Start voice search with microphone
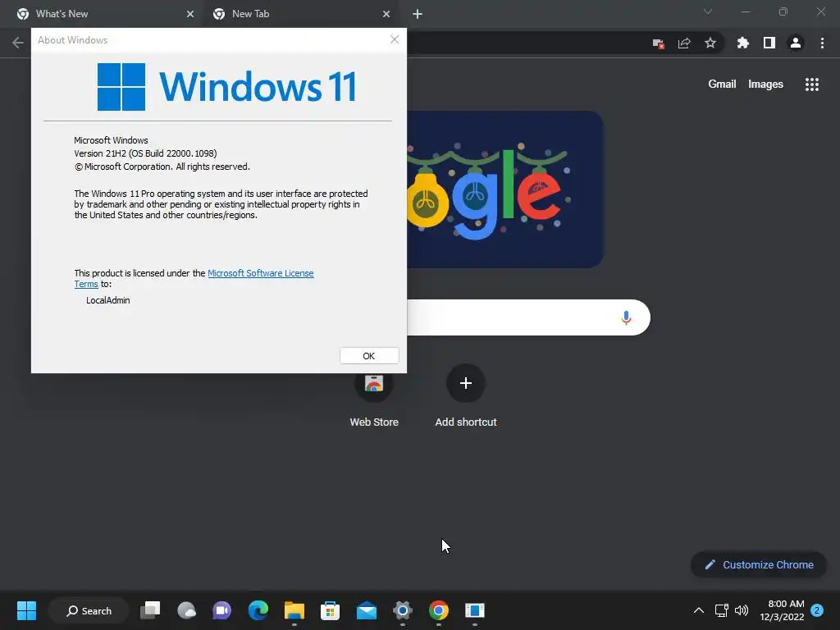The height and width of the screenshot is (630, 840). point(626,317)
